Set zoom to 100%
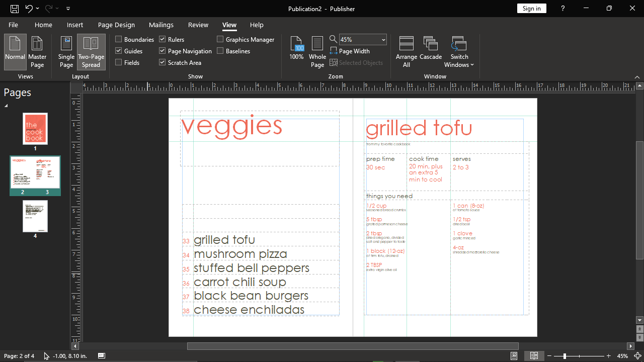Image resolution: width=644 pixels, height=362 pixels. pyautogui.click(x=297, y=48)
